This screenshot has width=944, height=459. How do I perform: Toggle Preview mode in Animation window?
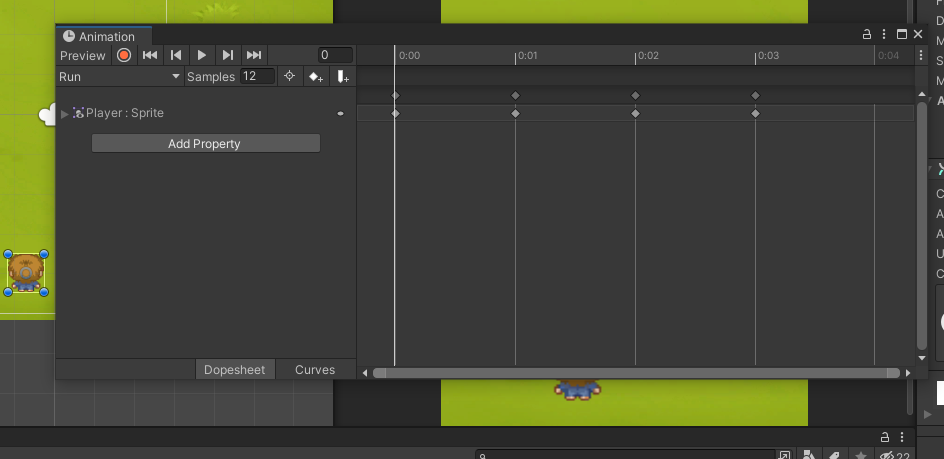[x=82, y=55]
